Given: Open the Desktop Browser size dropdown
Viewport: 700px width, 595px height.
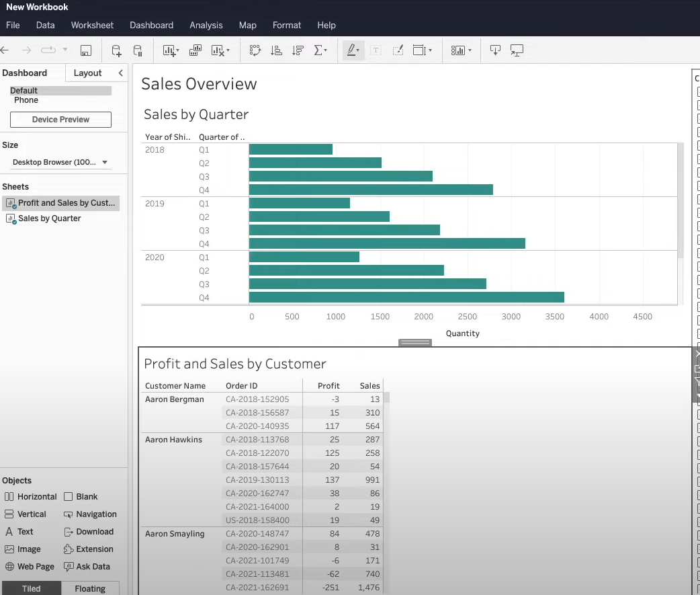Looking at the screenshot, I should [x=60, y=162].
